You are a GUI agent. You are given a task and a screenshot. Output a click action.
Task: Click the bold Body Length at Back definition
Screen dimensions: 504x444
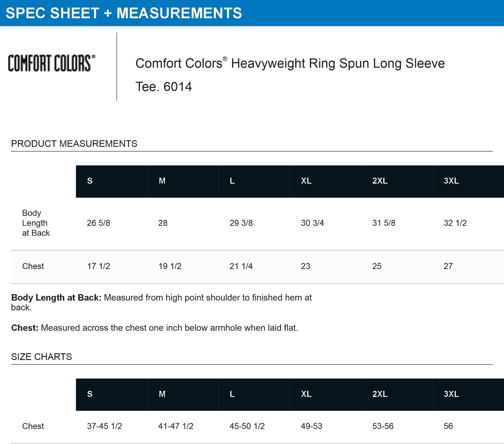click(x=56, y=298)
